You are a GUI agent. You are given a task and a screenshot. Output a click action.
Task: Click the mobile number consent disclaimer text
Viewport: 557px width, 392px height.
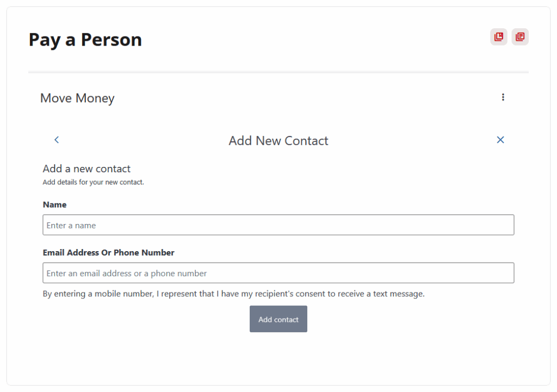click(x=233, y=294)
